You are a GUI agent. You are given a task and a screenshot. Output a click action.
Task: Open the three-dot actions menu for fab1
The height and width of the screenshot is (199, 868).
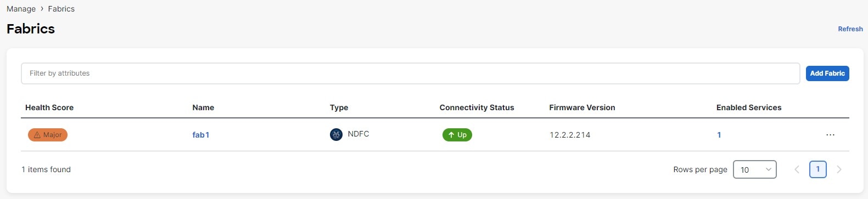[830, 135]
